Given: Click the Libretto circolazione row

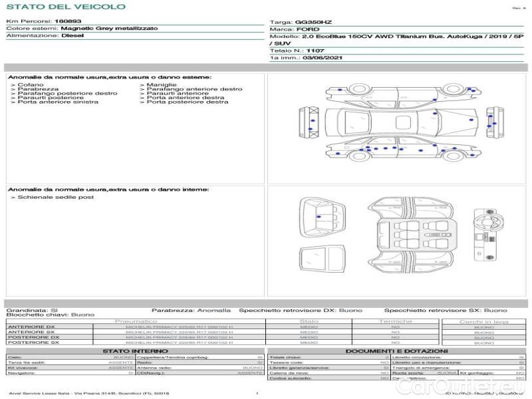Looking at the screenshot, I should [x=458, y=357].
